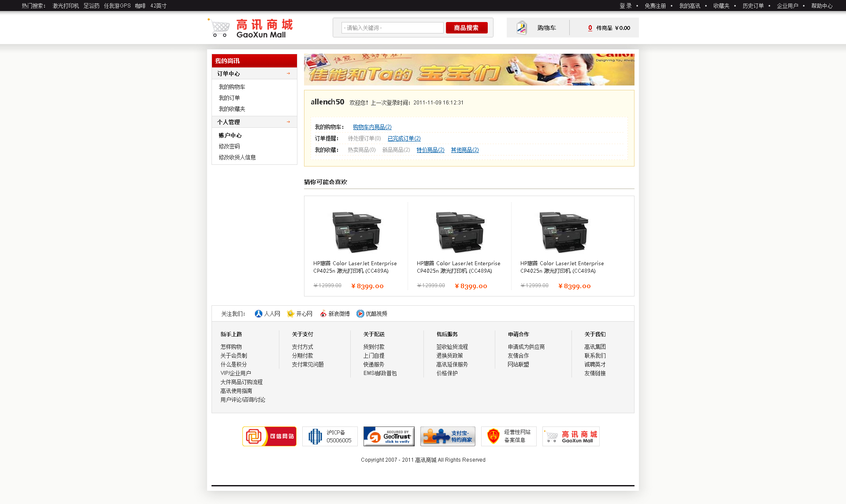The height and width of the screenshot is (504, 846).
Task: Collapse the 订单中心 sidebar section arrow
Action: (289, 74)
